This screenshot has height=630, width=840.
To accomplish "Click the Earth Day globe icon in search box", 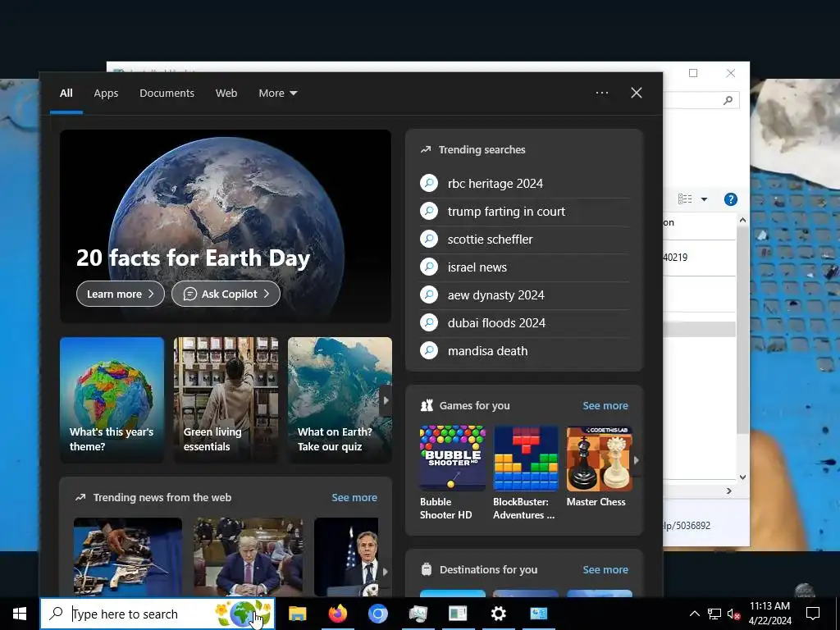I will tap(243, 614).
